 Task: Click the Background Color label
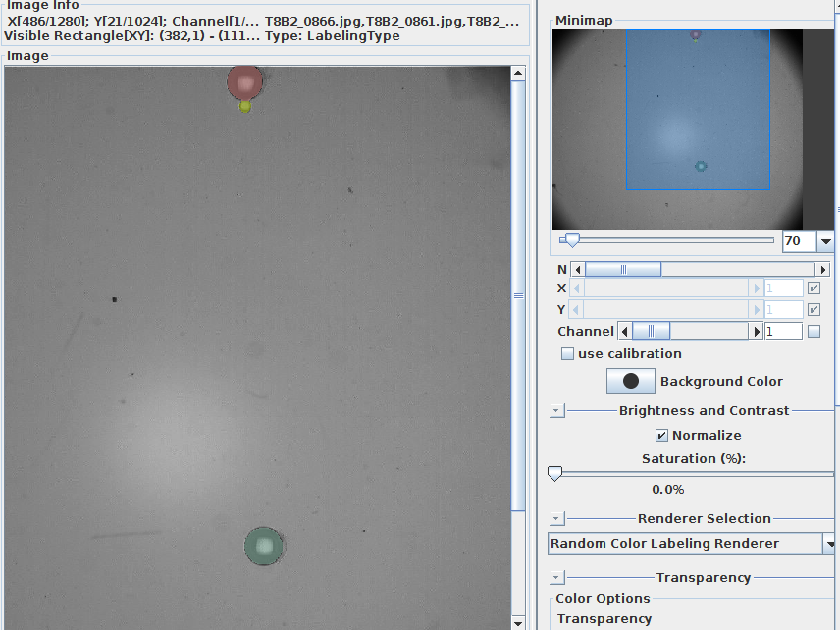721,381
